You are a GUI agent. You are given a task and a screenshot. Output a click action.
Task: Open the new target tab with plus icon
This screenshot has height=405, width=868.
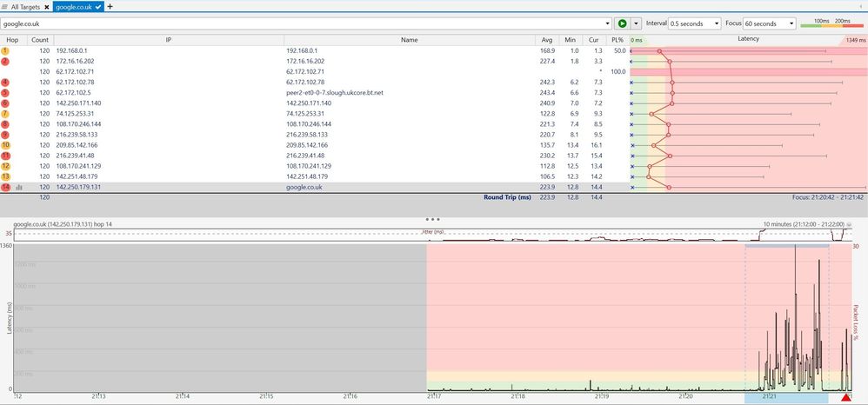click(110, 6)
